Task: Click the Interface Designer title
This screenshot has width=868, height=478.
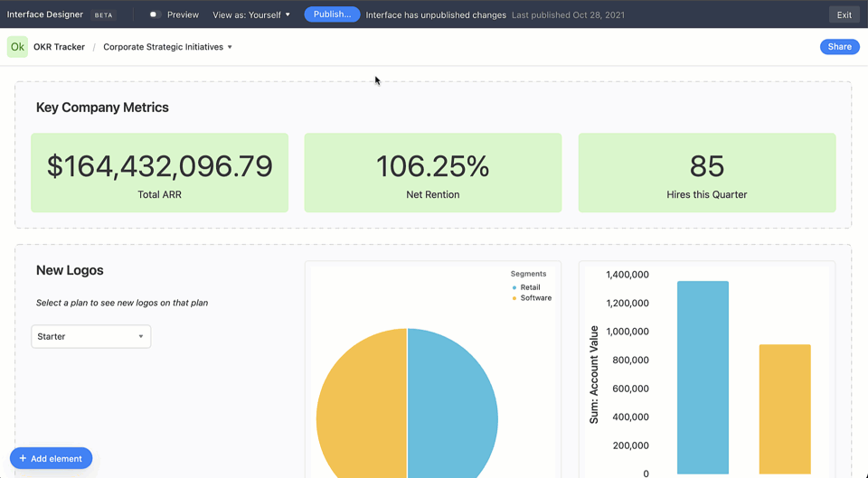Action: (45, 14)
